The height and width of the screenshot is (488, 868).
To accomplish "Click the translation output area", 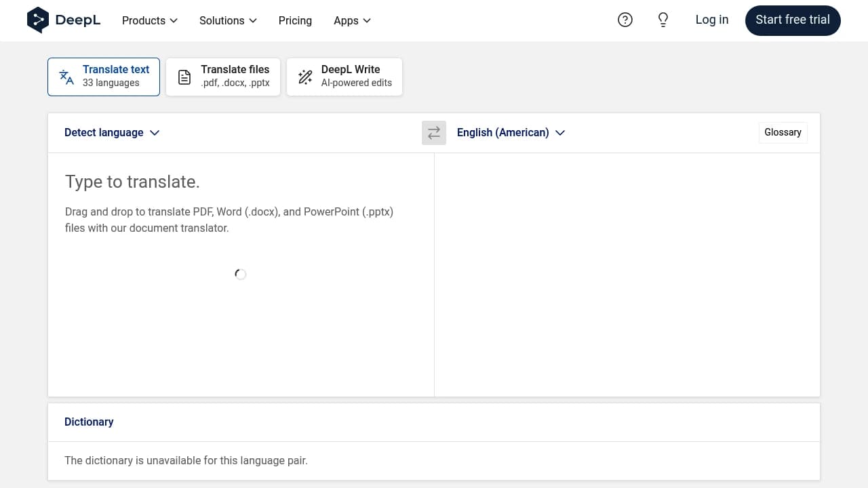I will tap(627, 274).
